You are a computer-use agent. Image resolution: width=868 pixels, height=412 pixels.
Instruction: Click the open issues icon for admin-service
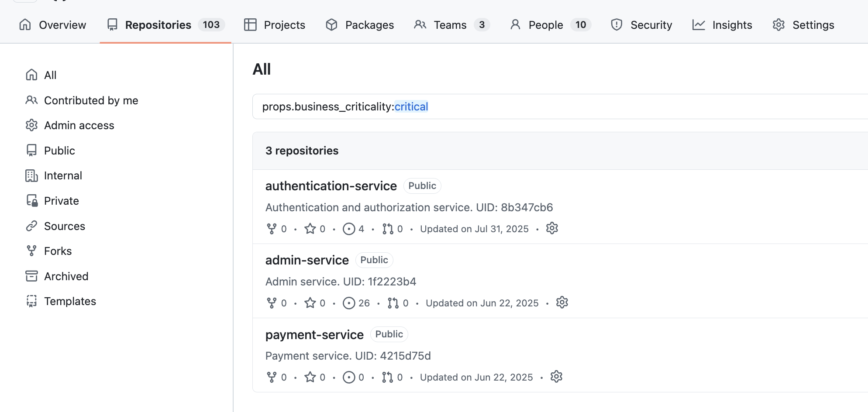349,303
